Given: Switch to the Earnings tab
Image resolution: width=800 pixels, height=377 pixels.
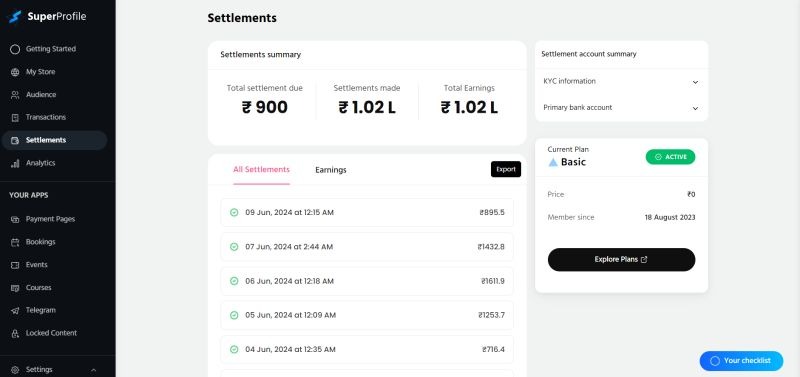Looking at the screenshot, I should (331, 170).
